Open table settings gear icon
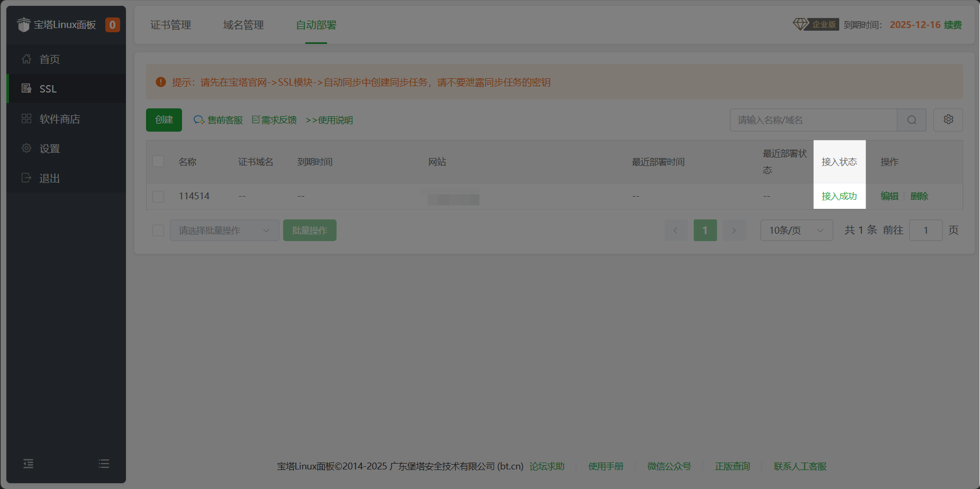The image size is (980, 489). [x=948, y=120]
